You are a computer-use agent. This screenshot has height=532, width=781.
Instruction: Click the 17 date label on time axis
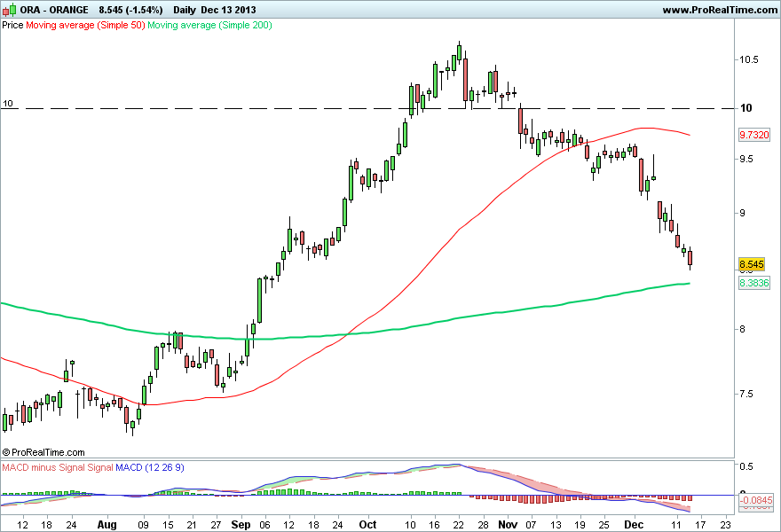pos(700,525)
